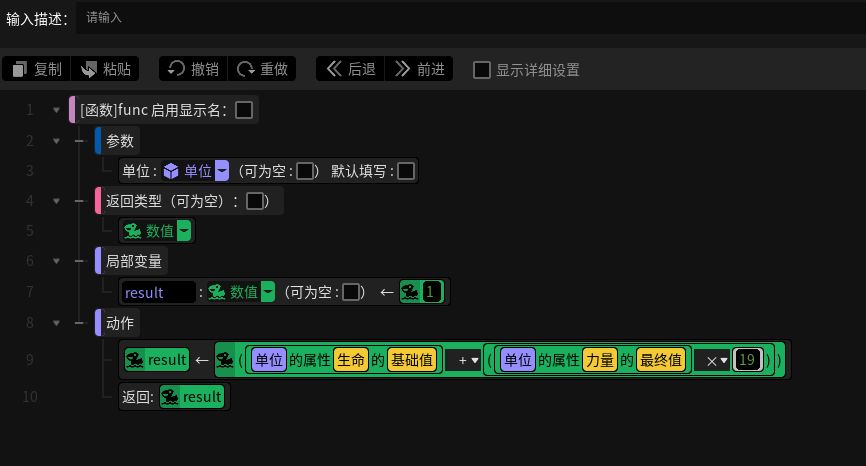Focus the 输入描述 text field
Viewport: 866px width, 466px height.
tap(469, 18)
